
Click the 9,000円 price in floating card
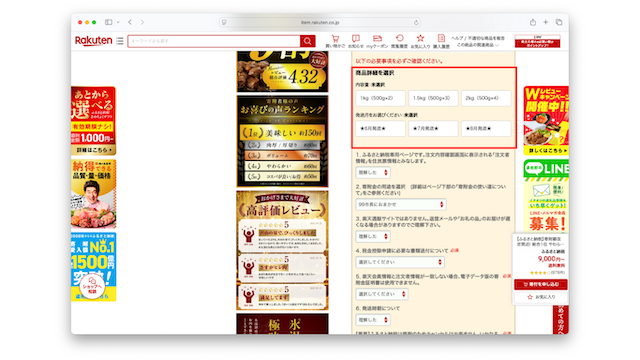point(551,259)
